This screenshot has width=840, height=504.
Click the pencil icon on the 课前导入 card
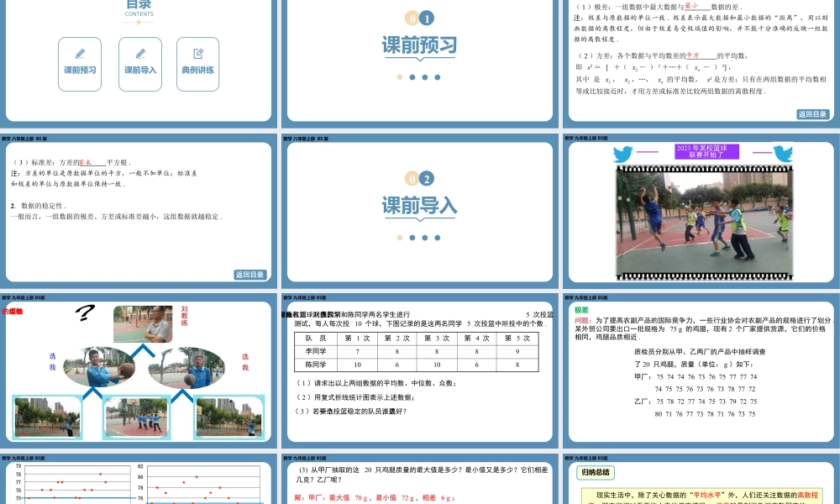pos(140,54)
